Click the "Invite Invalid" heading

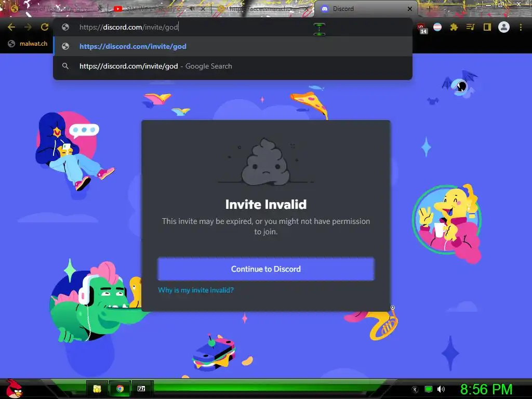(265, 204)
